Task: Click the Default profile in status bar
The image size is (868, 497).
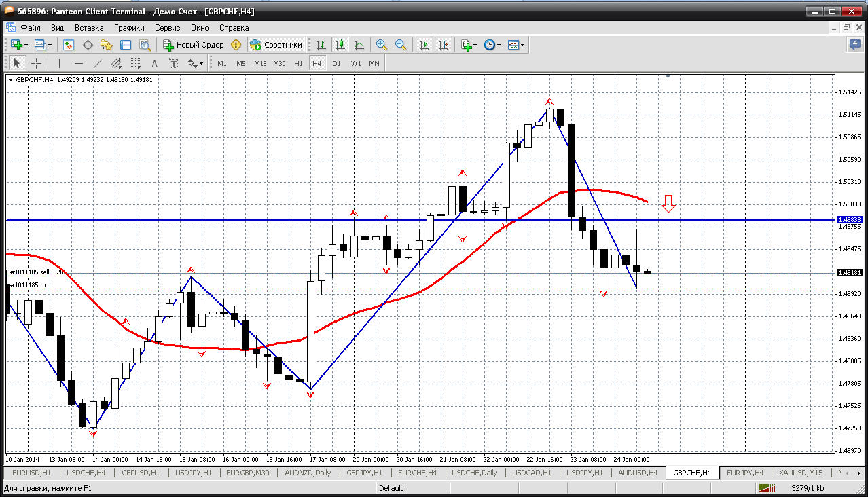Action: [x=391, y=487]
